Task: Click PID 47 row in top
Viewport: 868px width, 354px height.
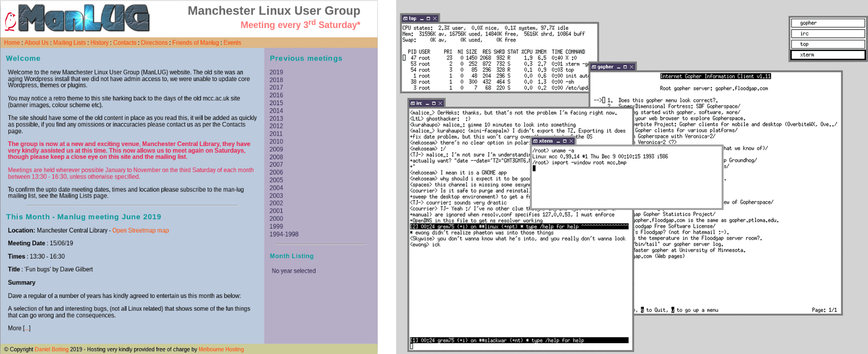Action: 494,58
